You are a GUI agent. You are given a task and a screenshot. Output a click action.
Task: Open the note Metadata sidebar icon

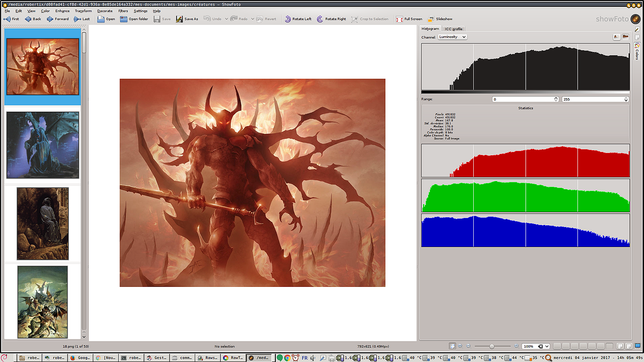coord(637,37)
